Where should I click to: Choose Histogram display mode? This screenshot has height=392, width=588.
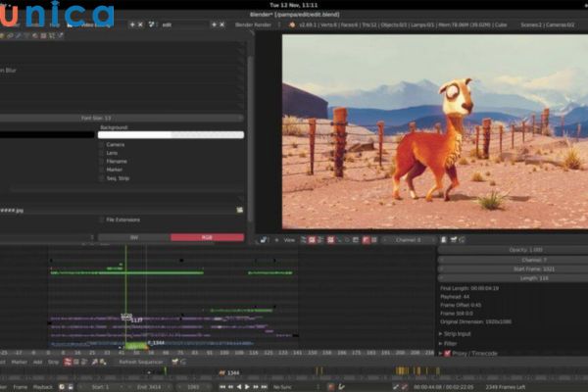(355, 240)
